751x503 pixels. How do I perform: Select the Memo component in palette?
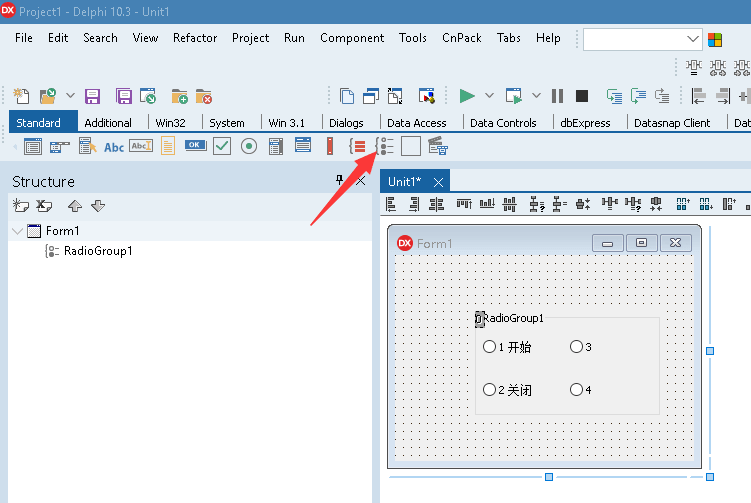coord(168,146)
